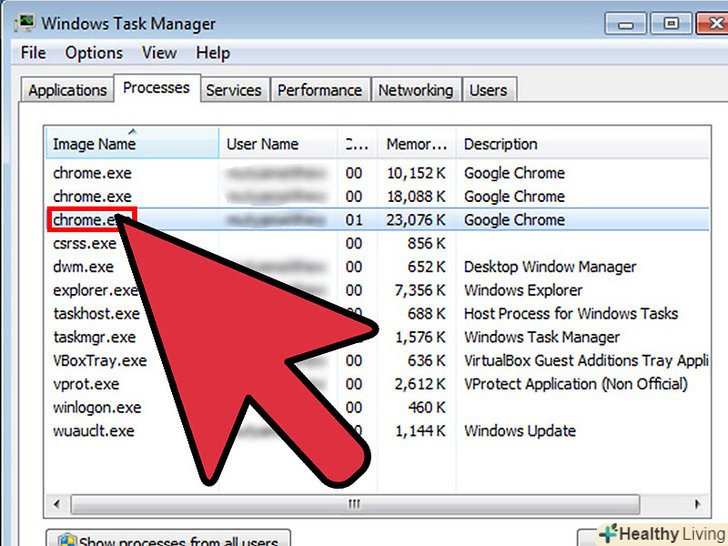Click the Task Manager title bar icon

point(24,23)
